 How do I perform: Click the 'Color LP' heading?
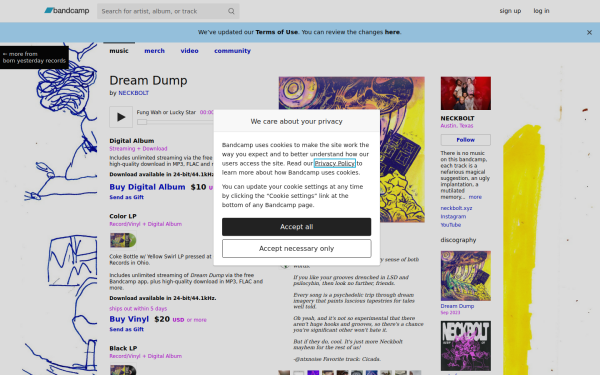(x=123, y=216)
